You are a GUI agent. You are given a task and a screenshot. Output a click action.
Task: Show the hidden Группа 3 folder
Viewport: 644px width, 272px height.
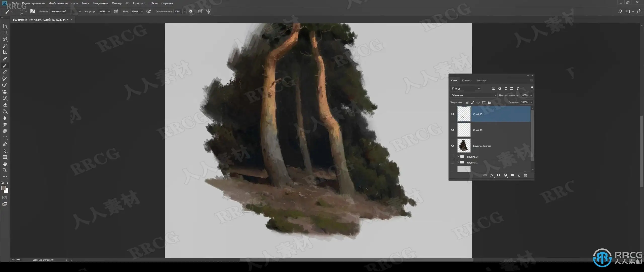453,157
